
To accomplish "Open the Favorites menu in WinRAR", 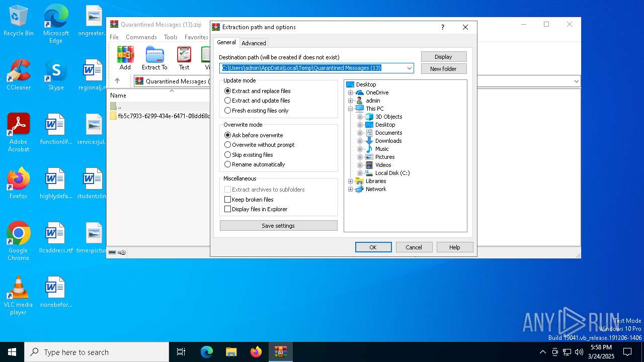I will (196, 37).
